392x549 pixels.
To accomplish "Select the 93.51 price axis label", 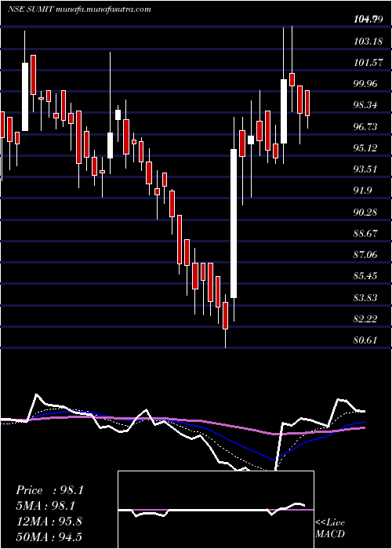I will coord(366,169).
